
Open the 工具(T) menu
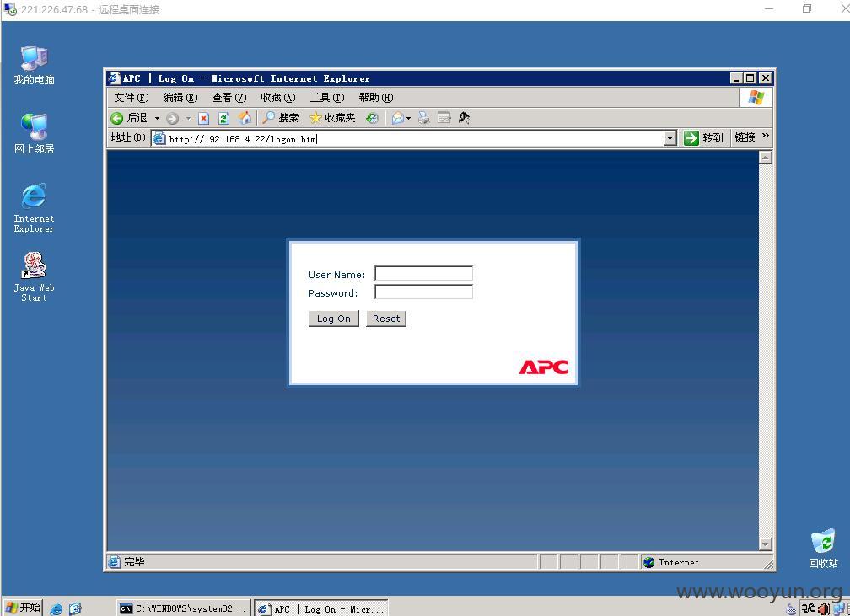(327, 98)
